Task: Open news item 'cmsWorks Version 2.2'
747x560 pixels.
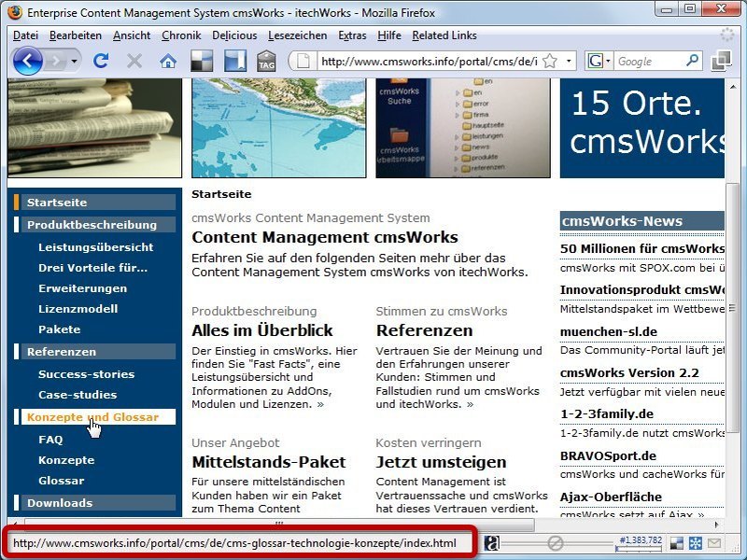Action: click(x=628, y=372)
